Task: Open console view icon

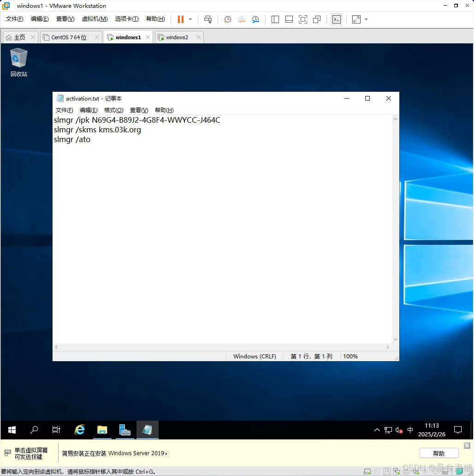Action: pyautogui.click(x=337, y=19)
